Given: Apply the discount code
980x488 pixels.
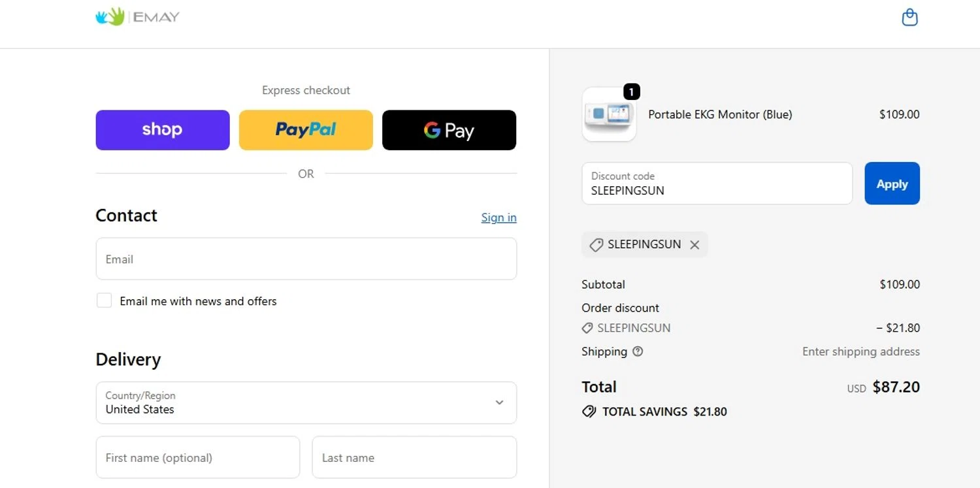Looking at the screenshot, I should pyautogui.click(x=892, y=184).
